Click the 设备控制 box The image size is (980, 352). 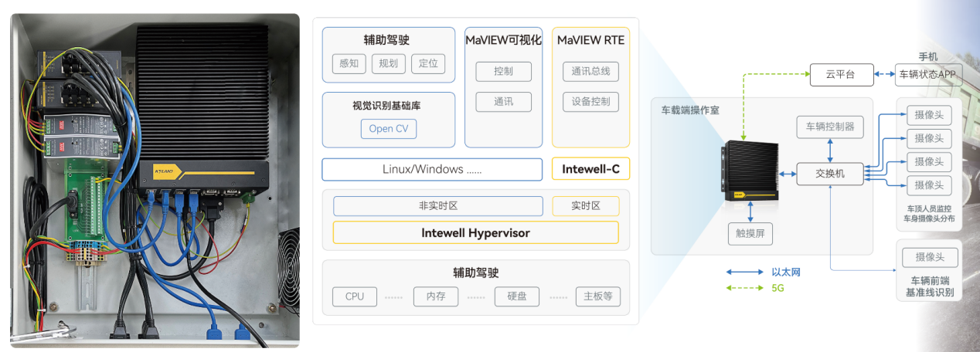tap(590, 102)
